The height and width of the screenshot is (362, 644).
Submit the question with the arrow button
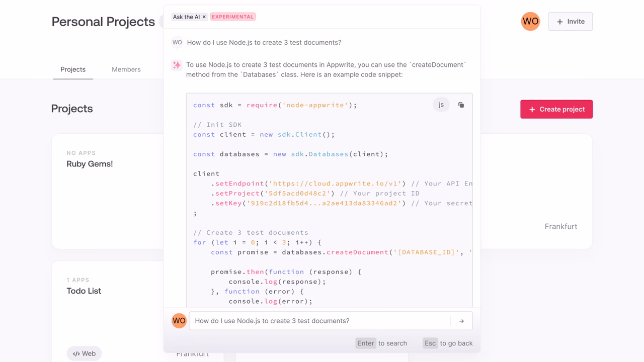pos(461,321)
